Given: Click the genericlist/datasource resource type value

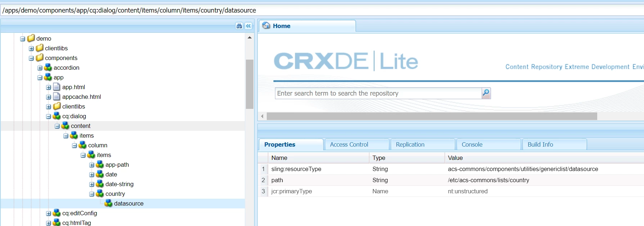Looking at the screenshot, I should coord(523,169).
